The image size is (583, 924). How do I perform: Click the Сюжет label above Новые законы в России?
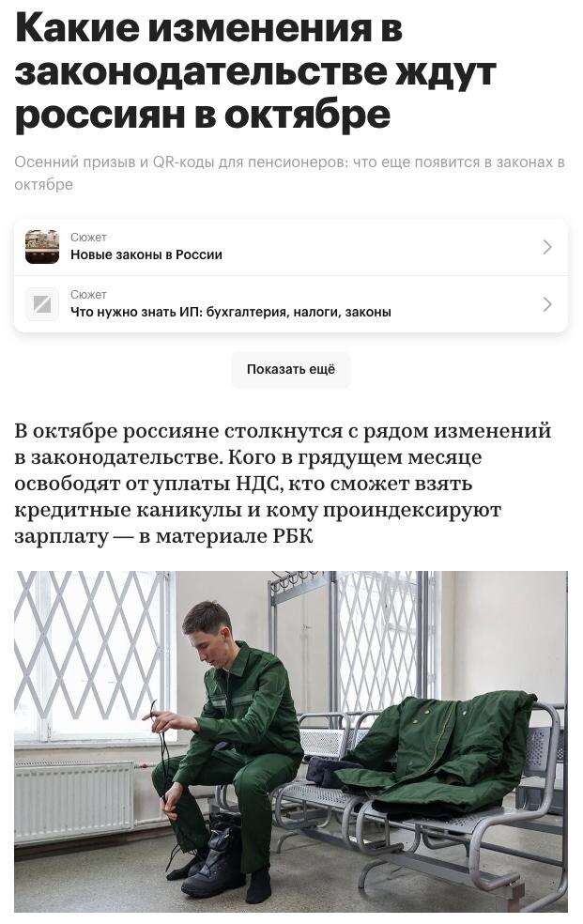88,238
